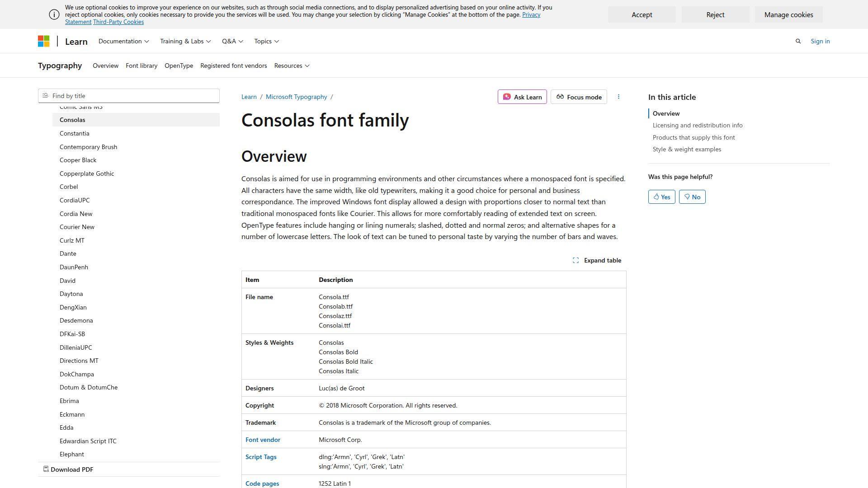Screen dimensions: 868x488
Task: Vote Yes on page helpfulness
Action: coord(661,197)
